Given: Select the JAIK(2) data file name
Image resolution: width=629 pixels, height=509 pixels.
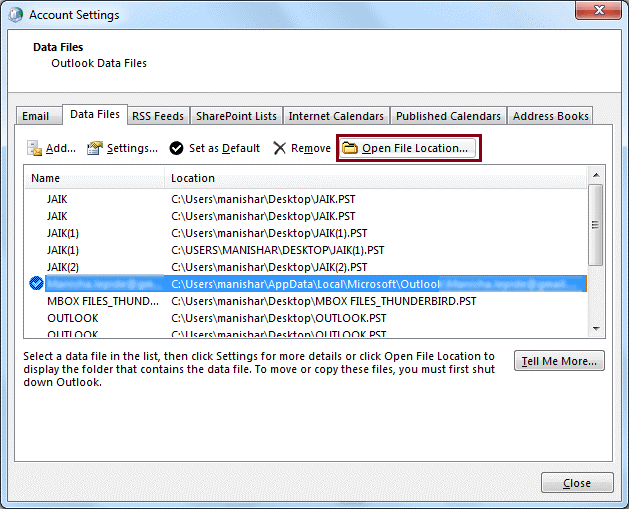Looking at the screenshot, I should coord(63,267).
